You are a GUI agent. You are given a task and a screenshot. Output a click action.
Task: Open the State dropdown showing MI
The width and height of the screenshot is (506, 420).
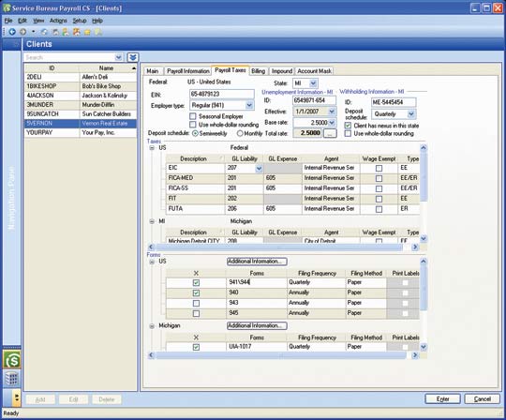tap(313, 83)
